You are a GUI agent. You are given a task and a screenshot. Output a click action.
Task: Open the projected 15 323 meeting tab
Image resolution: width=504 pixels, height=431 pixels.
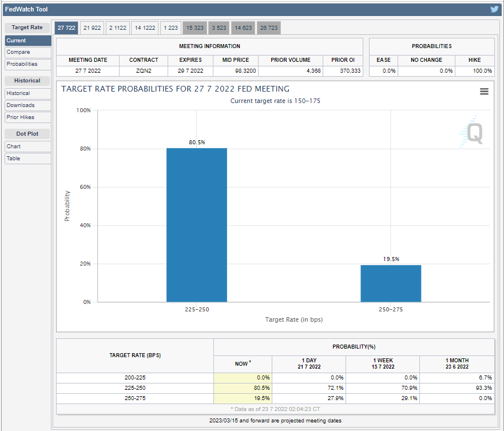pos(195,27)
